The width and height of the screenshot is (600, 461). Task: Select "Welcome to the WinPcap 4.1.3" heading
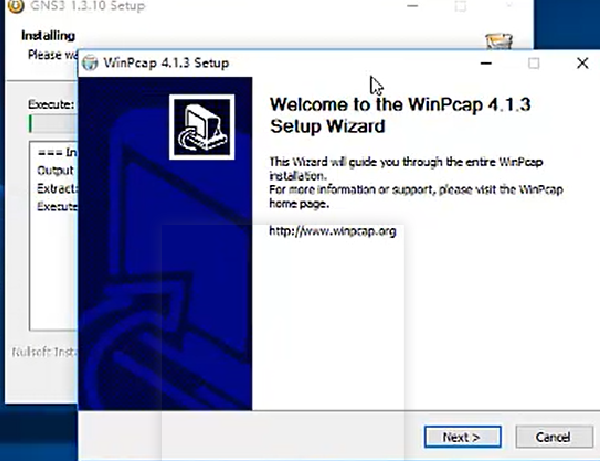click(400, 104)
